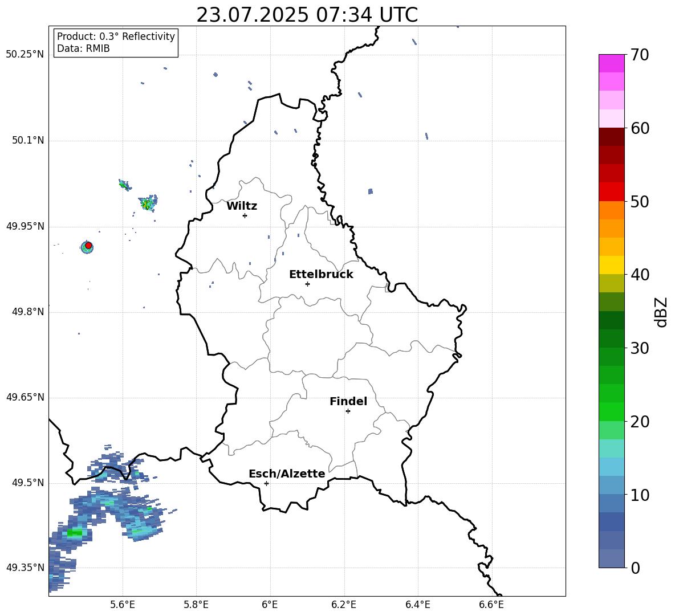
Task: Click the colorbar tick value 0
Action: pos(635,568)
